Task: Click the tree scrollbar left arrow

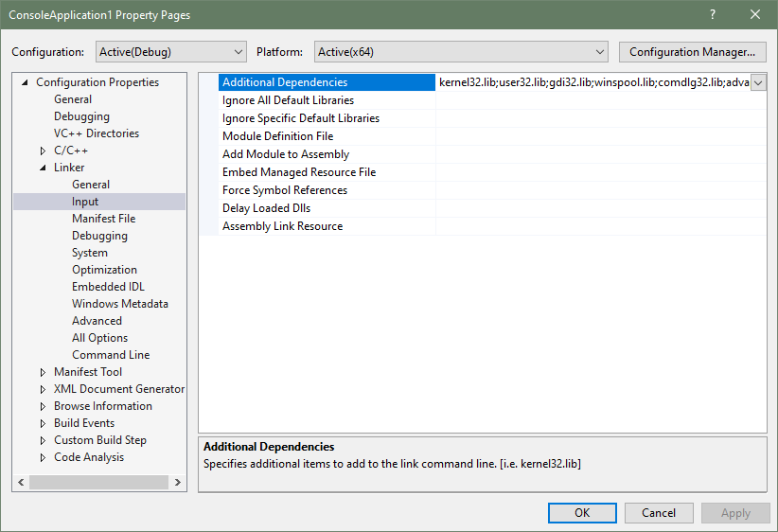Action: coord(21,482)
